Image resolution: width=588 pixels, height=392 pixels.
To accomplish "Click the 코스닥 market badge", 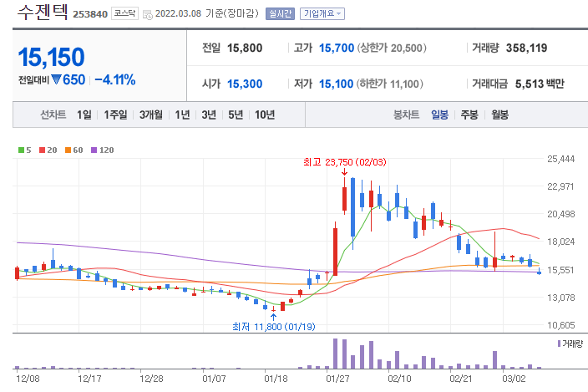I will tap(124, 13).
